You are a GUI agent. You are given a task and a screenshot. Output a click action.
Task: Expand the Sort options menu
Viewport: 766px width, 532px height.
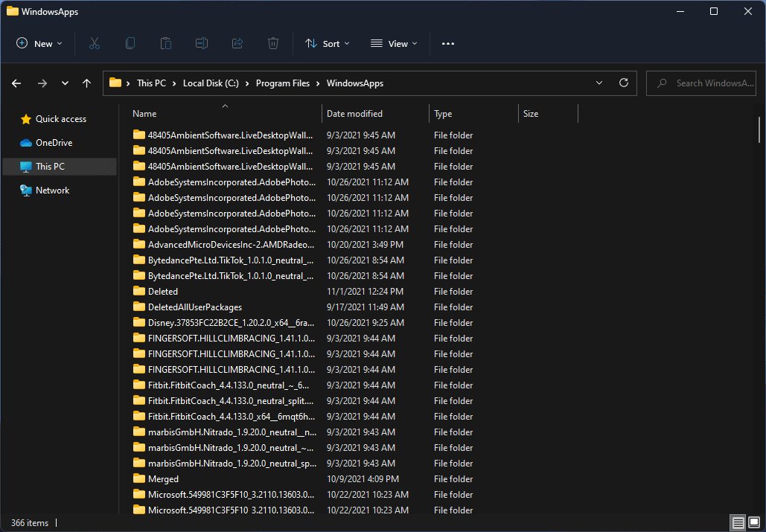click(x=327, y=44)
